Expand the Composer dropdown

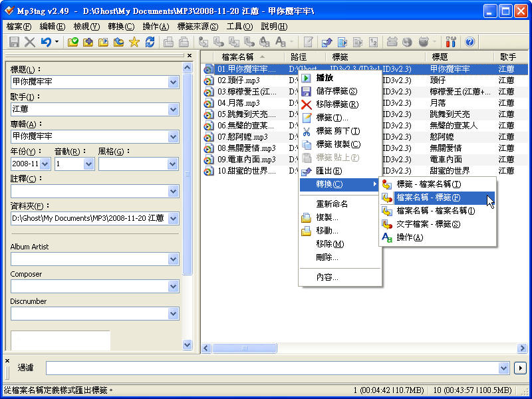[x=174, y=287]
